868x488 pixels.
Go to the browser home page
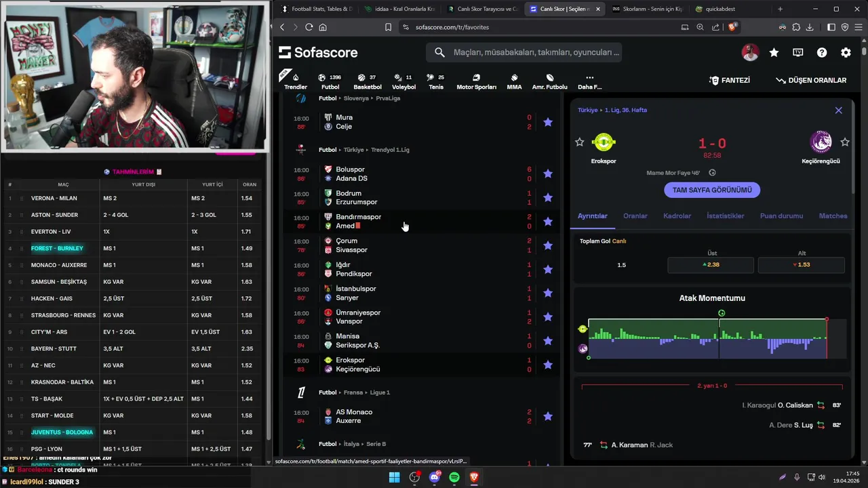point(323,27)
